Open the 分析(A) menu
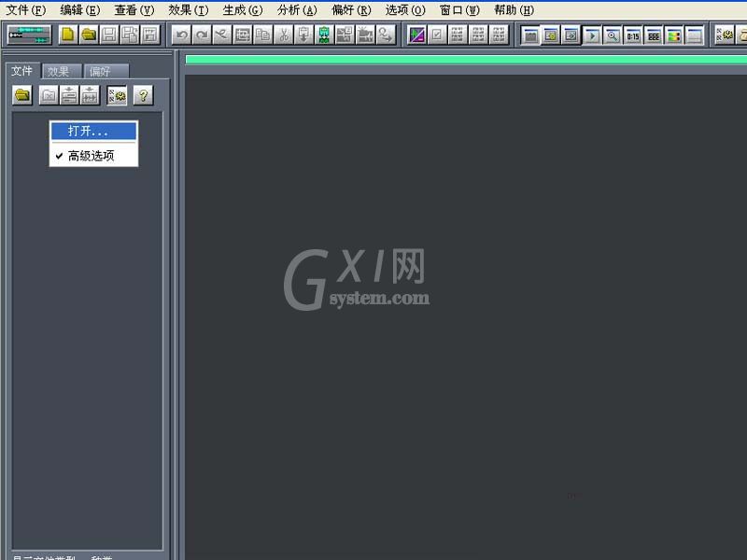The image size is (747, 560). click(x=297, y=9)
